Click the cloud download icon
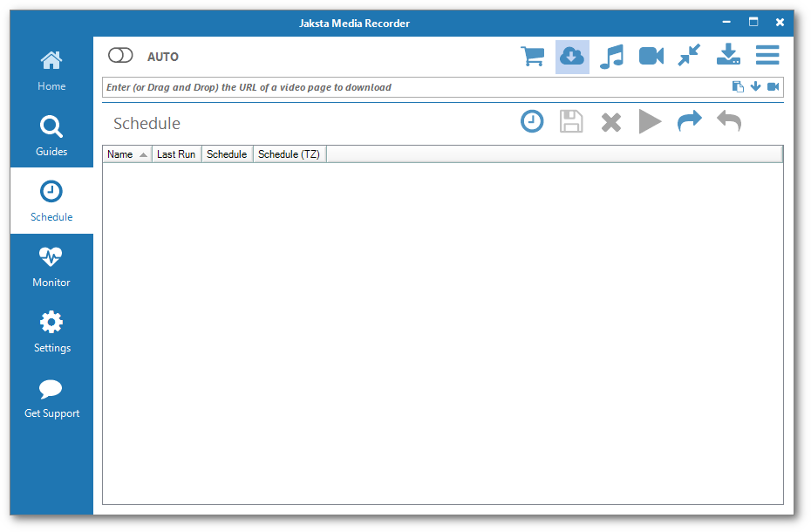Viewport: 811px width, 532px height. tap(572, 57)
